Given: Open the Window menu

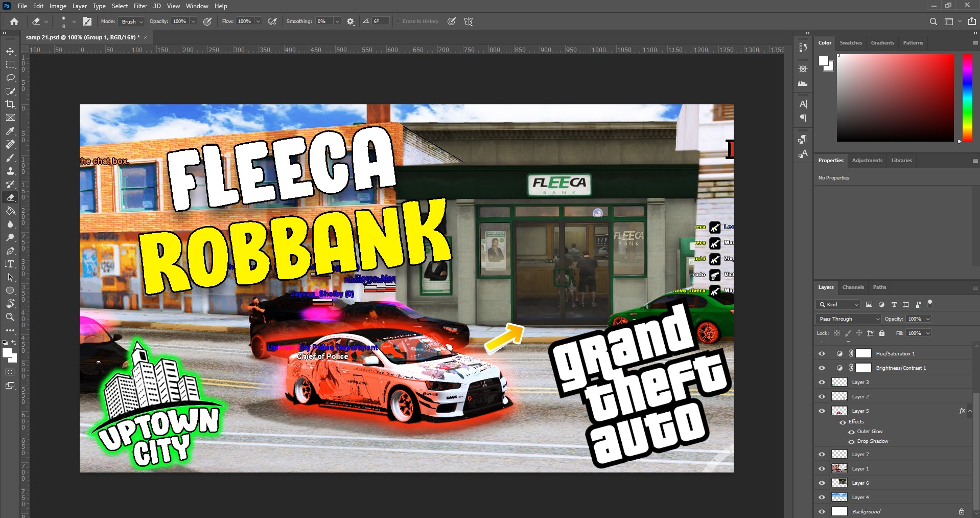Looking at the screenshot, I should pyautogui.click(x=197, y=6).
